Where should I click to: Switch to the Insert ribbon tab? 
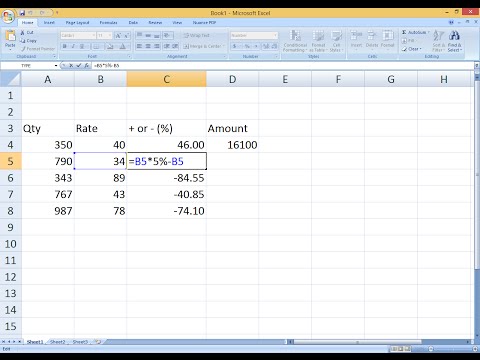(x=49, y=23)
